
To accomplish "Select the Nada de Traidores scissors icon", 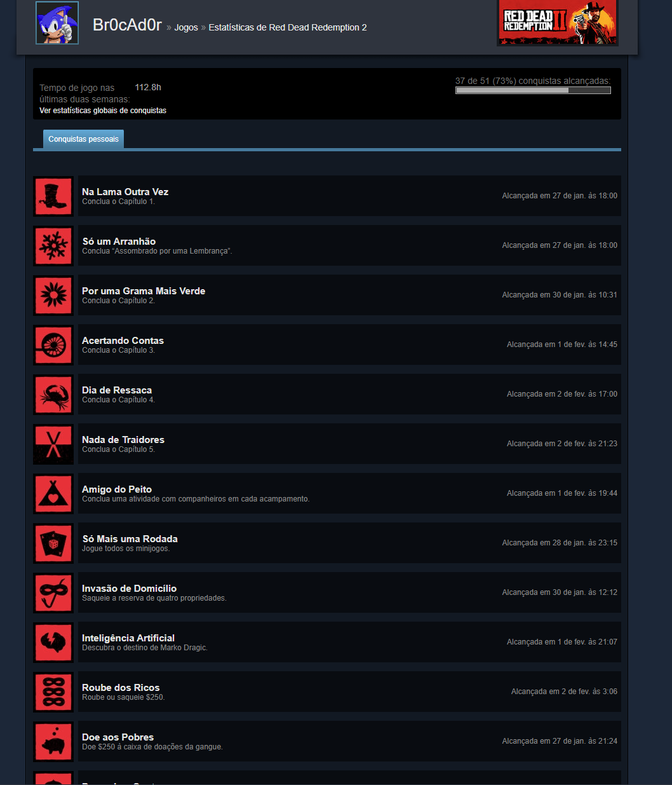I will point(53,444).
